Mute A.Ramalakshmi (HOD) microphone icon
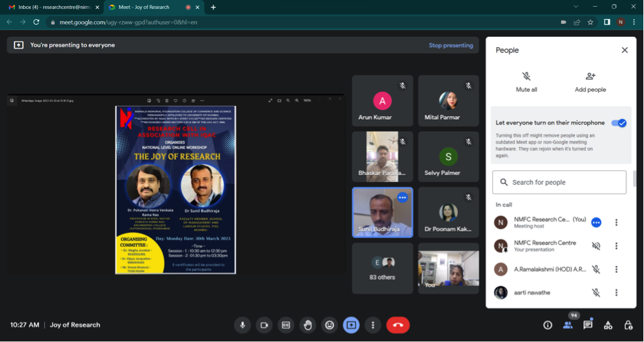 coord(596,269)
